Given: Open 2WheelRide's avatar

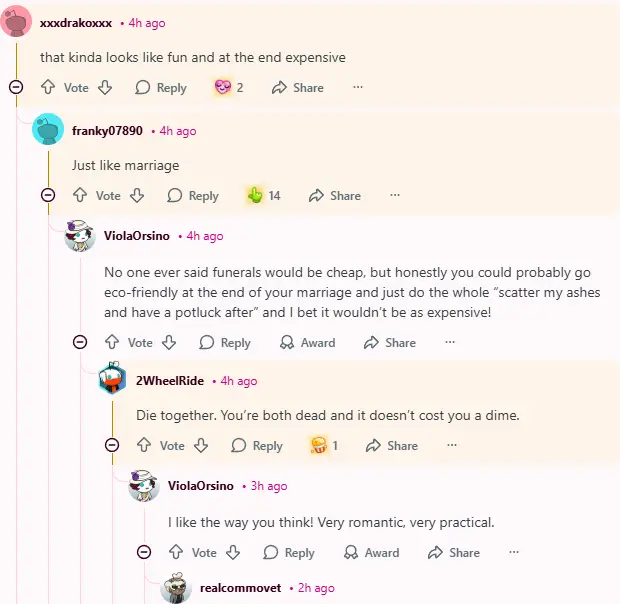Looking at the screenshot, I should point(112,379).
